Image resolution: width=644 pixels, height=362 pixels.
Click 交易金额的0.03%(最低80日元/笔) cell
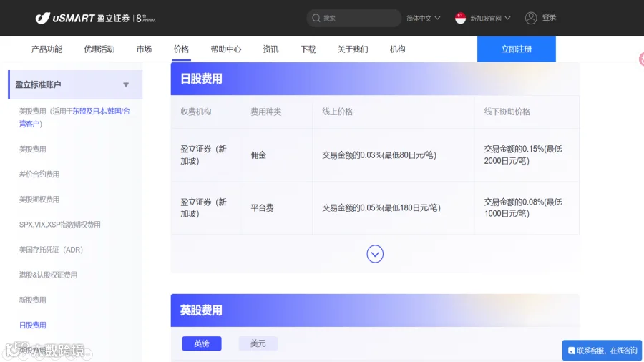(379, 155)
